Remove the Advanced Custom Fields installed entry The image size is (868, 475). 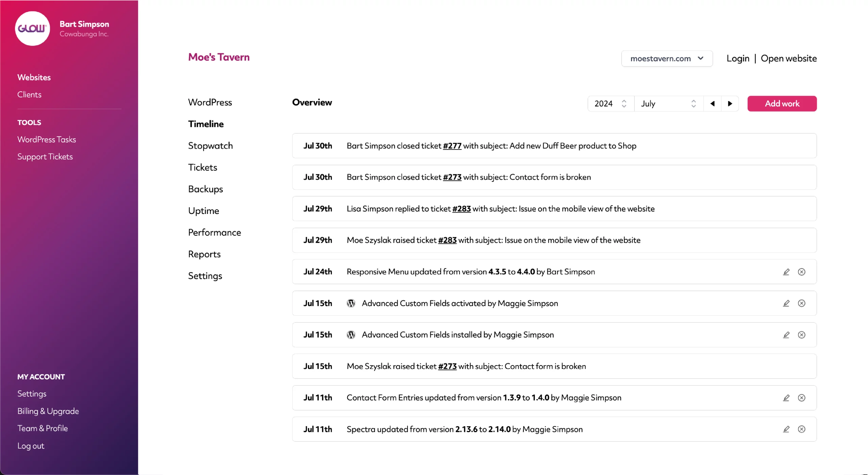(802, 335)
